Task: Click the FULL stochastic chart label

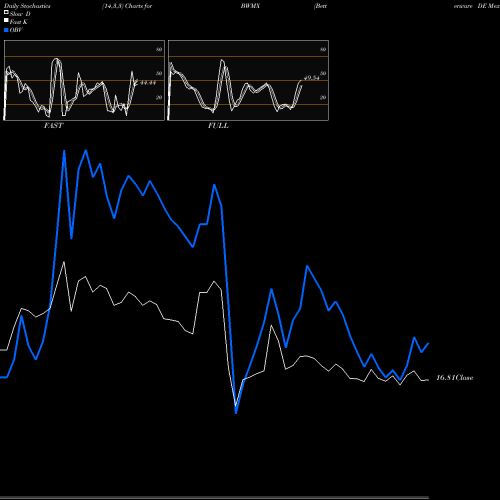Action: [x=218, y=126]
